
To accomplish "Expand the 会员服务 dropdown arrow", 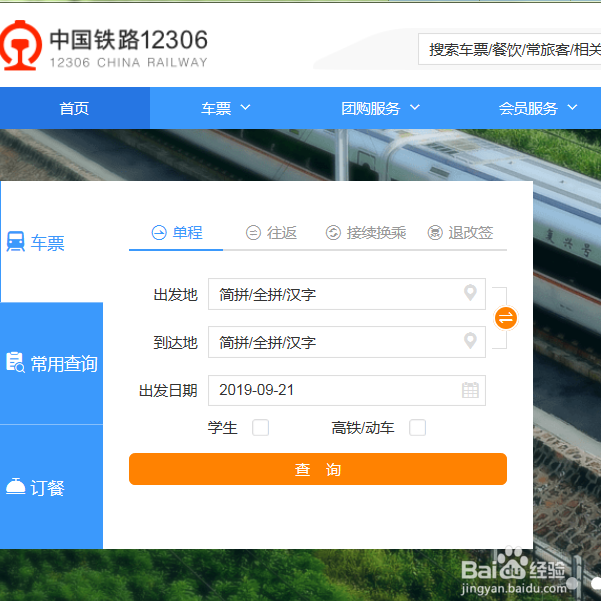I will [x=572, y=107].
